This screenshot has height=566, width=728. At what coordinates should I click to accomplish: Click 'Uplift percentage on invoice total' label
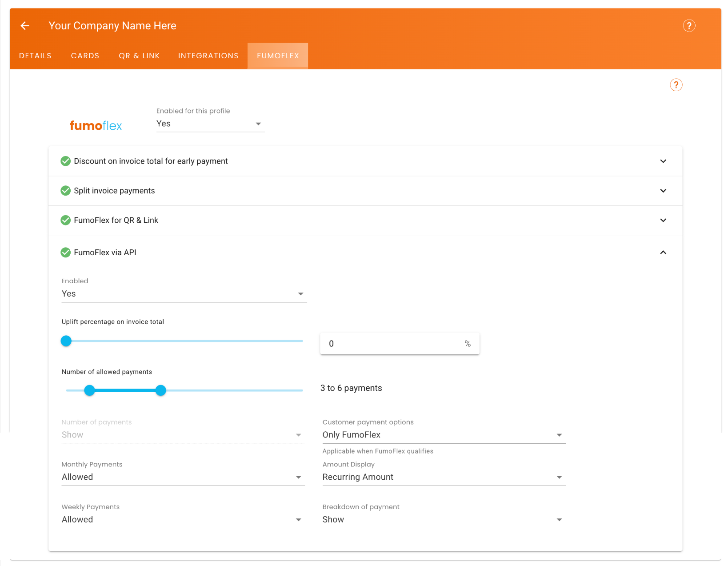[x=113, y=322]
